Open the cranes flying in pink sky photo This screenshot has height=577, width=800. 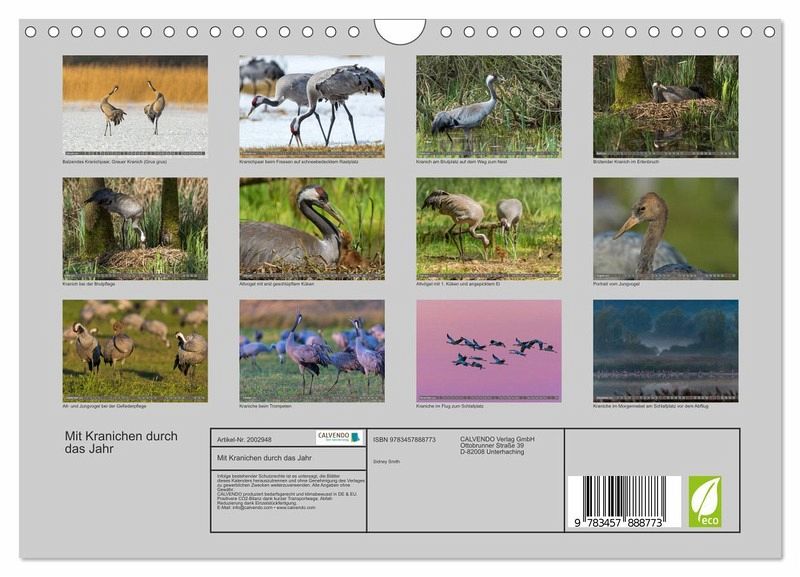coord(488,350)
